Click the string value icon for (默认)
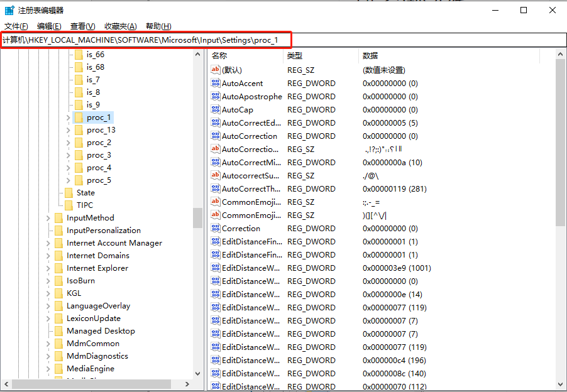This screenshot has width=567, height=392. [x=215, y=70]
